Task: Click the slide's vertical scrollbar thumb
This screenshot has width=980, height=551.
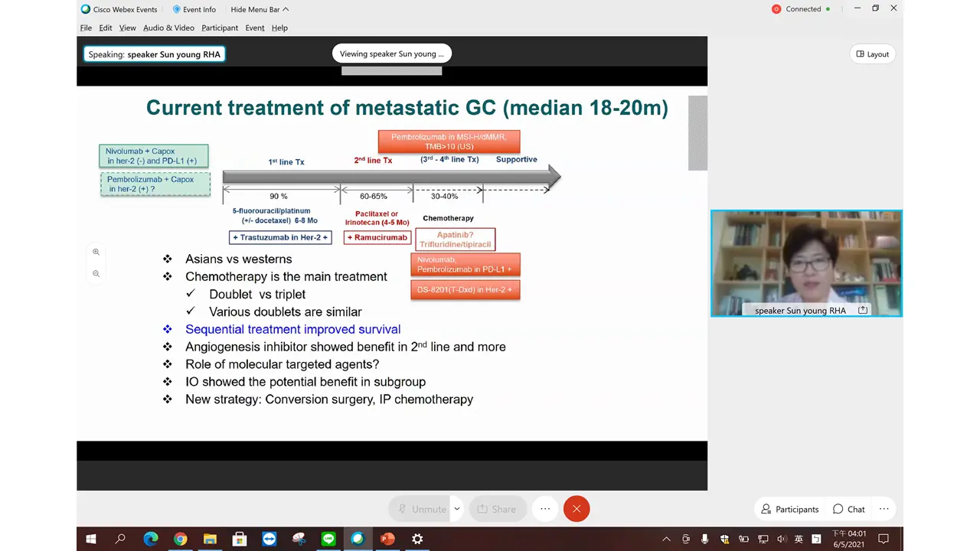Action: pyautogui.click(x=697, y=133)
